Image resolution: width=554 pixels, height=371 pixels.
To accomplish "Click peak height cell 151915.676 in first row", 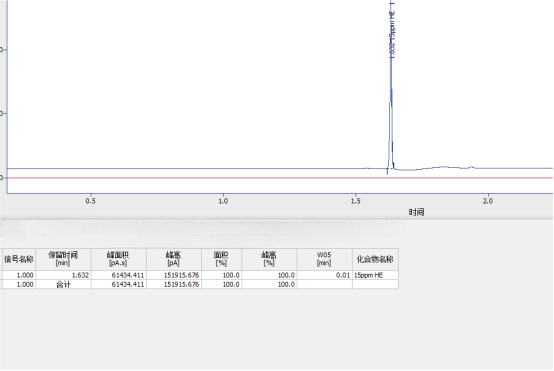I will point(174,275).
